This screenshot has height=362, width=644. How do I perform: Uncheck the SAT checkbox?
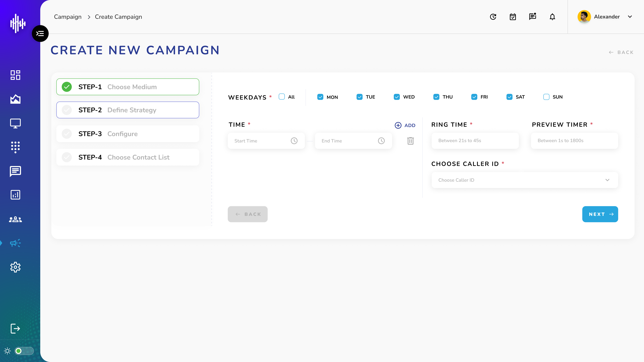pos(509,97)
